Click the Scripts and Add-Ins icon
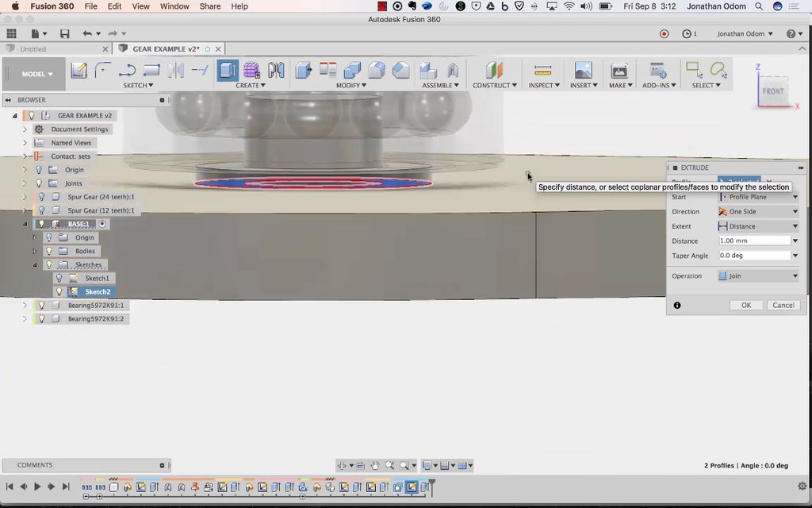The image size is (812, 508). point(658,70)
